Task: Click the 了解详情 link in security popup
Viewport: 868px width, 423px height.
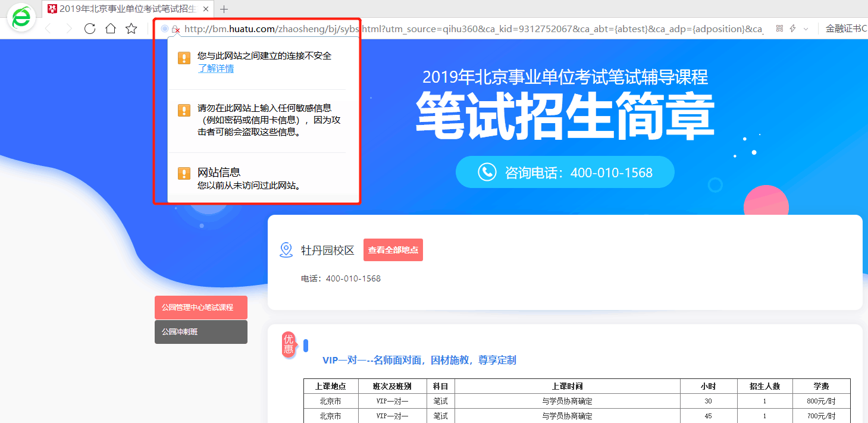Action: point(215,68)
